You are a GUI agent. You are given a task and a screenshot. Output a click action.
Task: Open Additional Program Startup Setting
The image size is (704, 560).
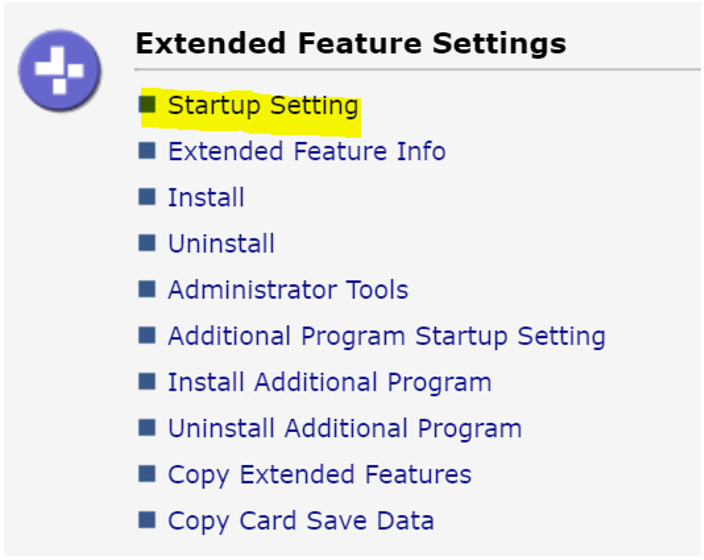[x=386, y=336]
